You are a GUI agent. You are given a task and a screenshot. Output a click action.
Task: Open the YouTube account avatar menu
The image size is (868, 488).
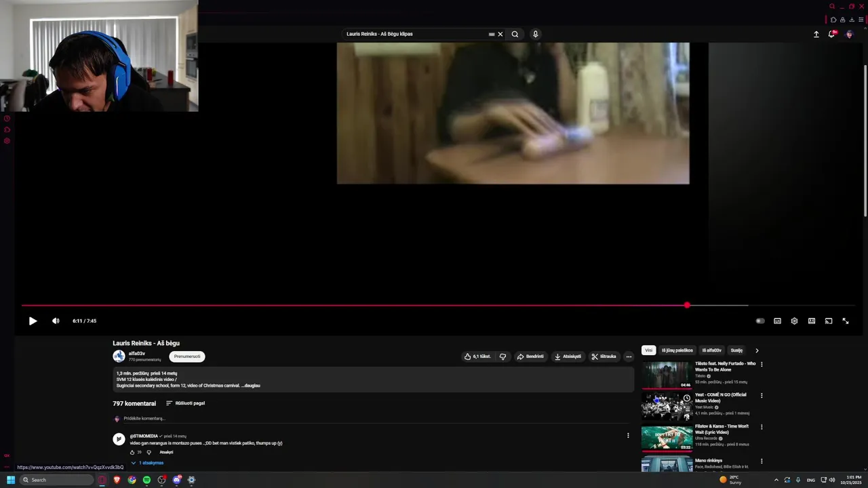[849, 35]
